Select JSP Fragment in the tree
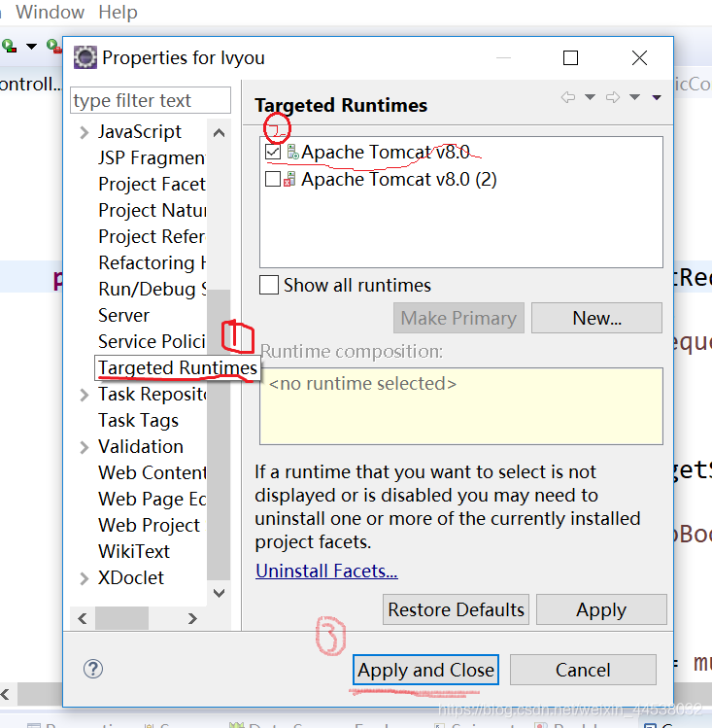The width and height of the screenshot is (712, 728). point(152,158)
